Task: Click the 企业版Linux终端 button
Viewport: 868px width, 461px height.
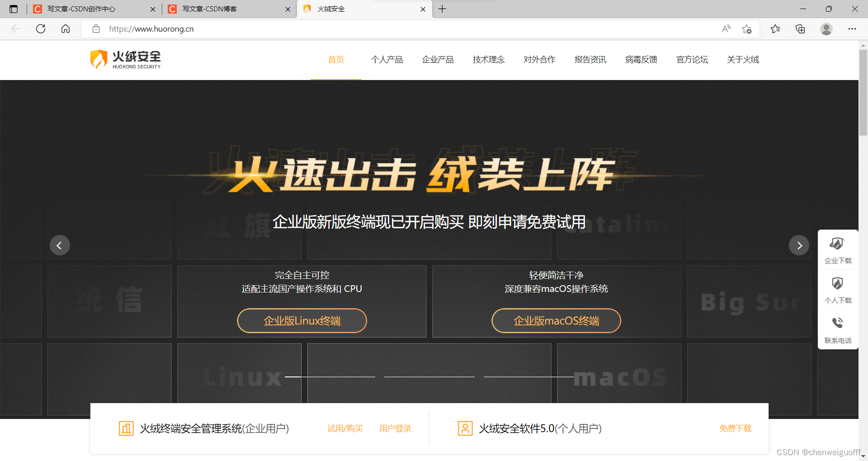Action: click(x=302, y=320)
